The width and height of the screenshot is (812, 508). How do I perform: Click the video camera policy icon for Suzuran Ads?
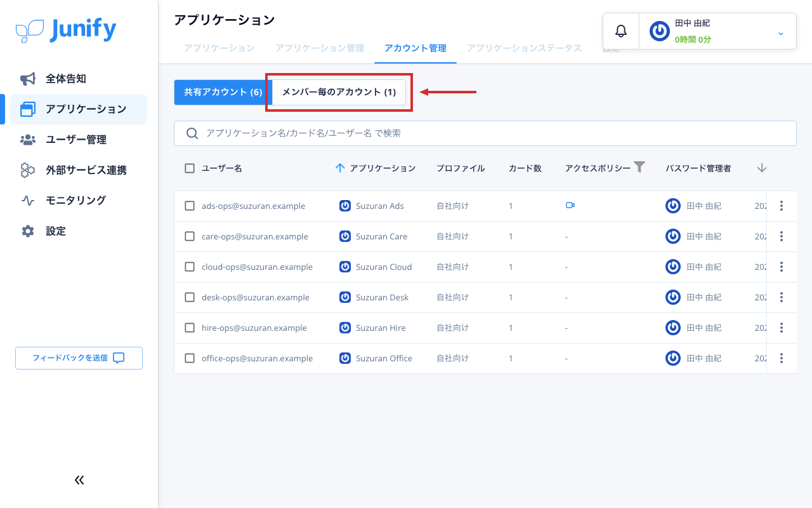570,205
